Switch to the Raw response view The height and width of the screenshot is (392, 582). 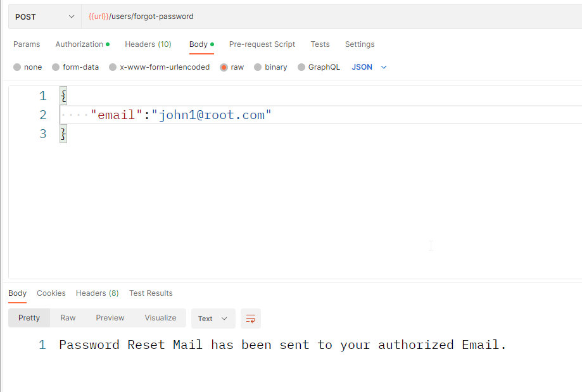[68, 318]
